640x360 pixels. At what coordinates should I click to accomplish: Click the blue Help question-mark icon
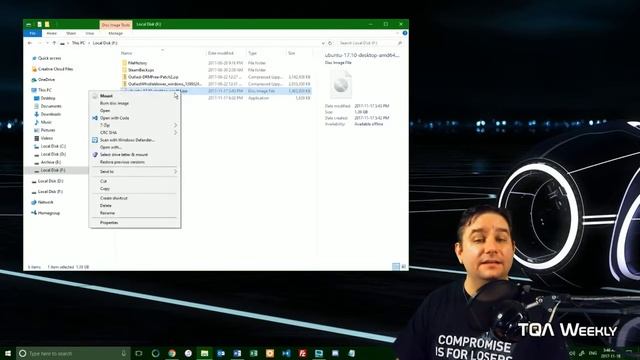click(404, 33)
